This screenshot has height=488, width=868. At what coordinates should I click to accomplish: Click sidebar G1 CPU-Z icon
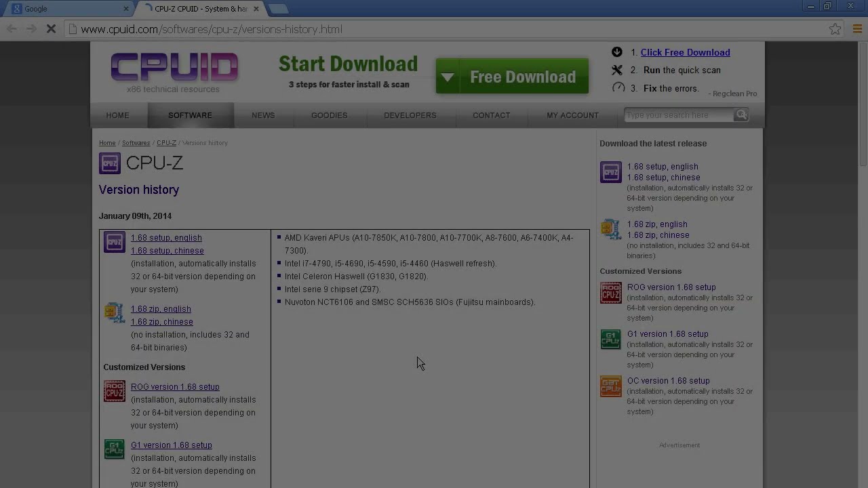click(610, 340)
